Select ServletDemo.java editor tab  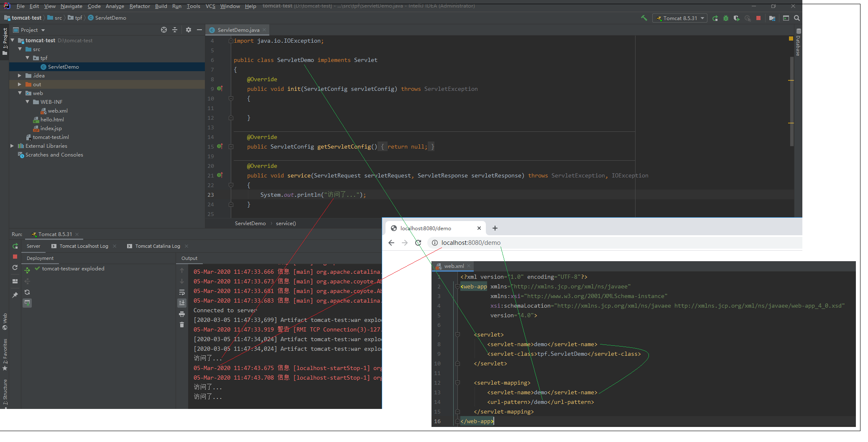[x=237, y=30]
